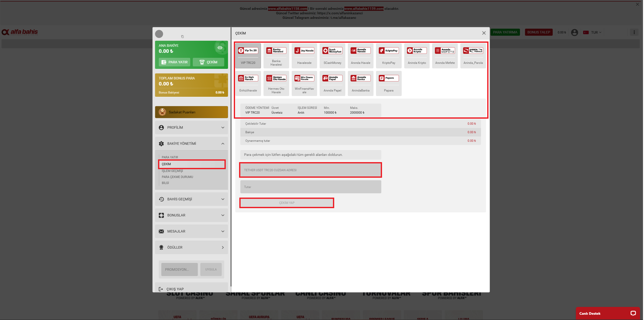Image resolution: width=644 pixels, height=320 pixels.
Task: Focus the TETHER USDT TRC20 wallet address field
Action: tap(311, 170)
